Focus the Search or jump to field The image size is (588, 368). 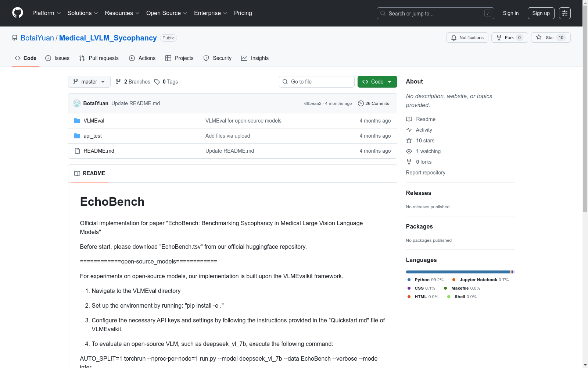435,13
